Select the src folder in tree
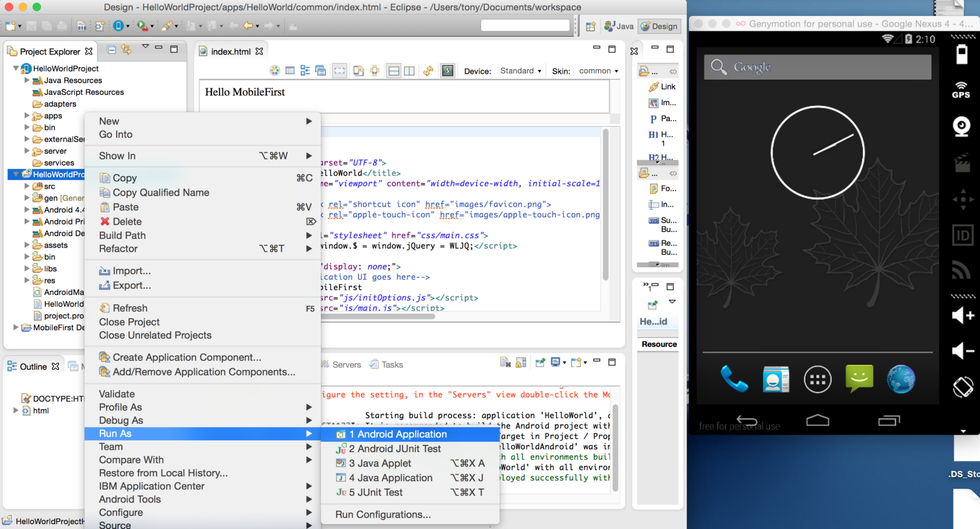Image resolution: width=980 pixels, height=529 pixels. [44, 186]
